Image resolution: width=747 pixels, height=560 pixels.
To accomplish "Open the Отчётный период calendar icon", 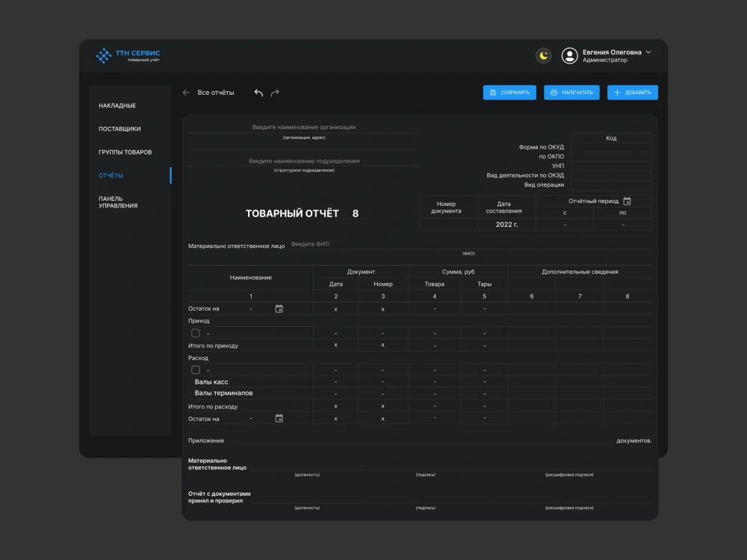I will pyautogui.click(x=627, y=201).
